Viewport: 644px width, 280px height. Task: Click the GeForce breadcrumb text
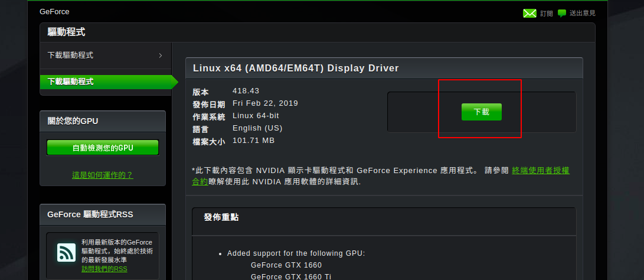coord(54,11)
